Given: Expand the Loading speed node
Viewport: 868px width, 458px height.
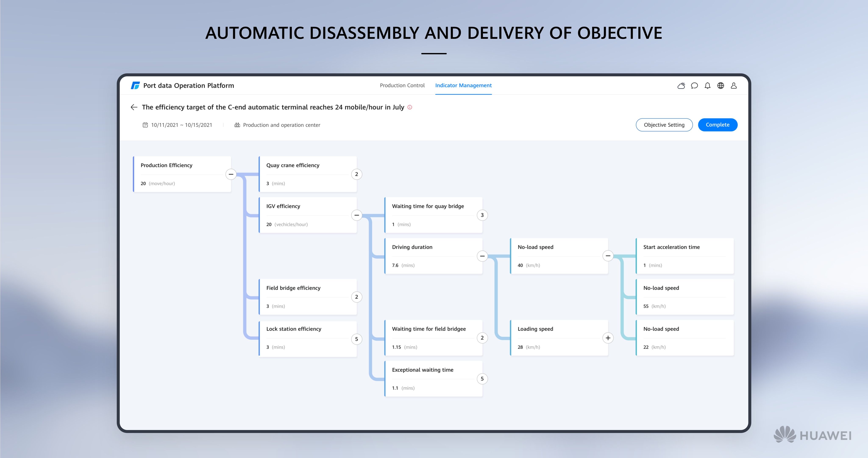Looking at the screenshot, I should tap(608, 338).
